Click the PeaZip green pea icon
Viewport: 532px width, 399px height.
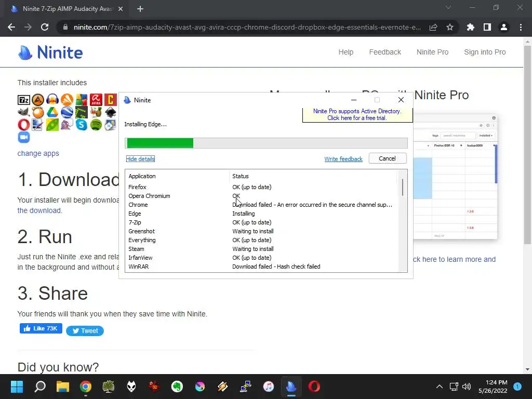pyautogui.click(x=52, y=125)
